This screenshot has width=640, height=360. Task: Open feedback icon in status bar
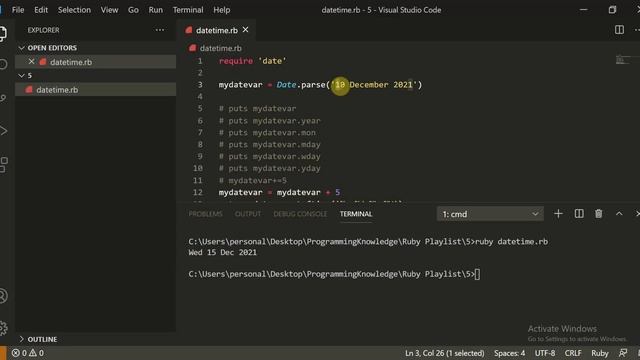point(623,353)
